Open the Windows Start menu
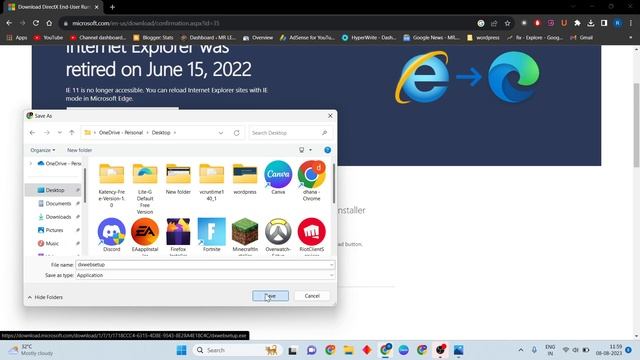 pos(182,350)
